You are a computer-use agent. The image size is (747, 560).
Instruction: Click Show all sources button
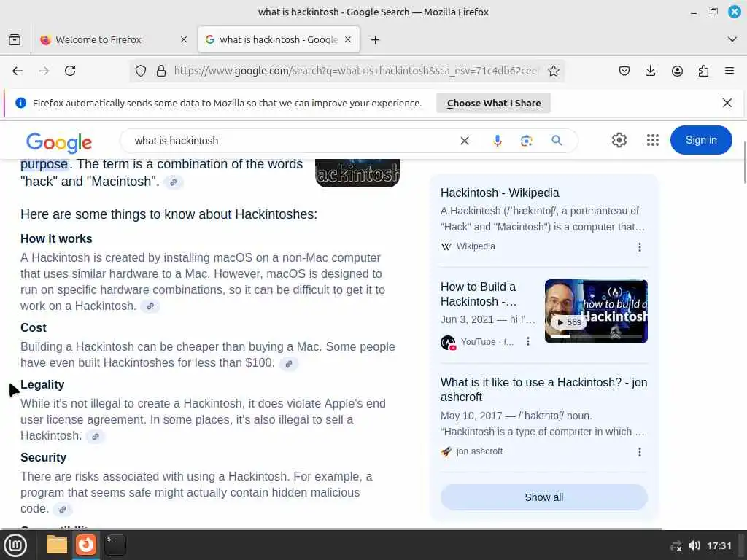tap(543, 497)
